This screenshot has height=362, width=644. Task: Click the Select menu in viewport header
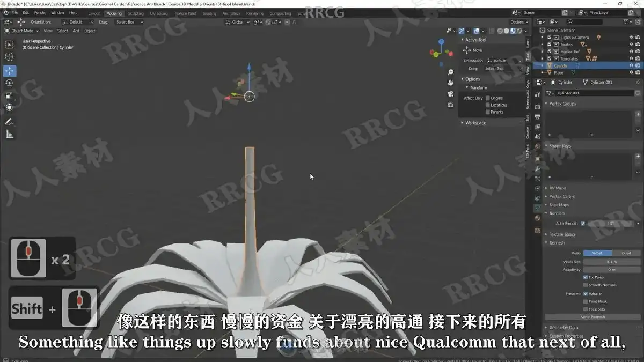click(63, 31)
